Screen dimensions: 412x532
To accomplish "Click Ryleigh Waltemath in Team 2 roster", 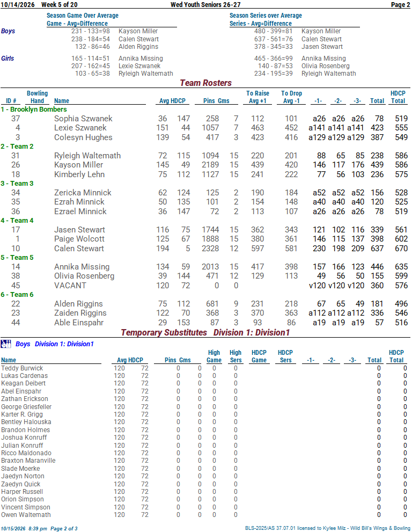I will tap(87, 155).
